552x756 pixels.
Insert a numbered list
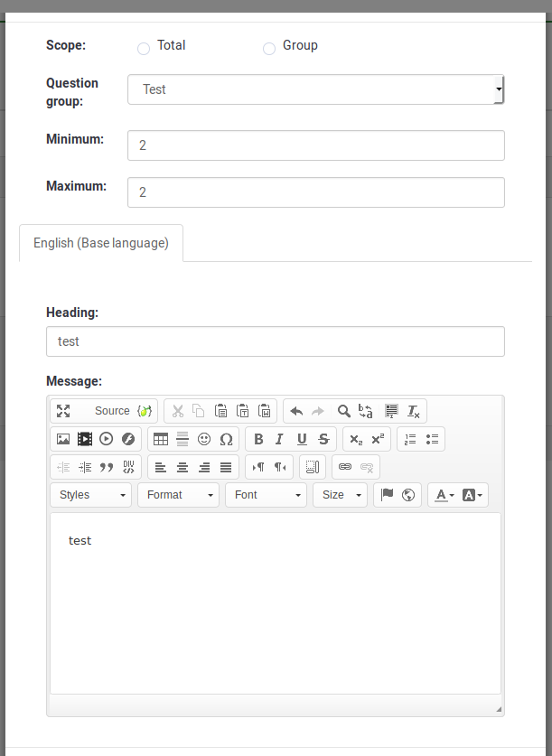click(410, 439)
